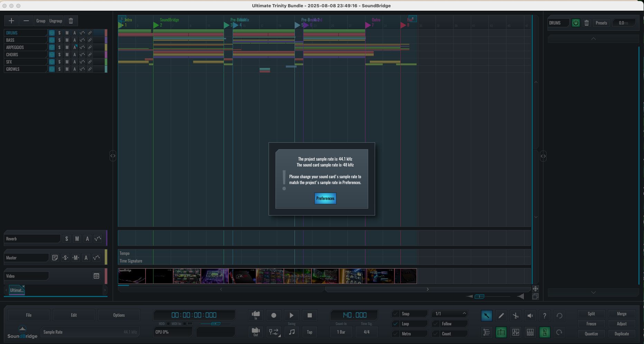Click the Redo arrow icon
644x344 pixels.
(559, 332)
